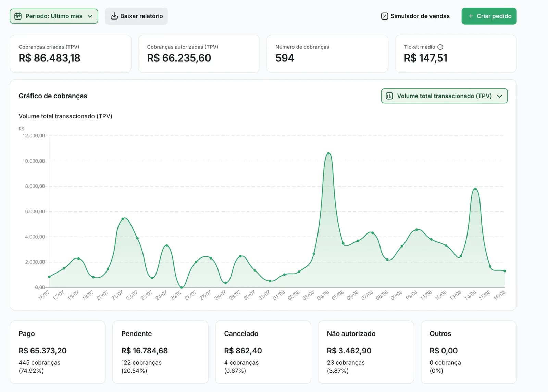Open the Não autorizado status card

click(366, 352)
